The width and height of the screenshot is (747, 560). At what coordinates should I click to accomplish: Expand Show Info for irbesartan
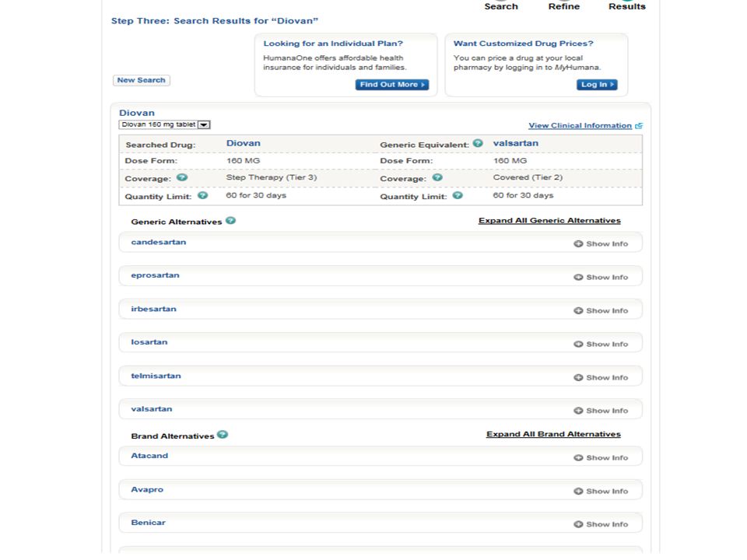tap(601, 310)
